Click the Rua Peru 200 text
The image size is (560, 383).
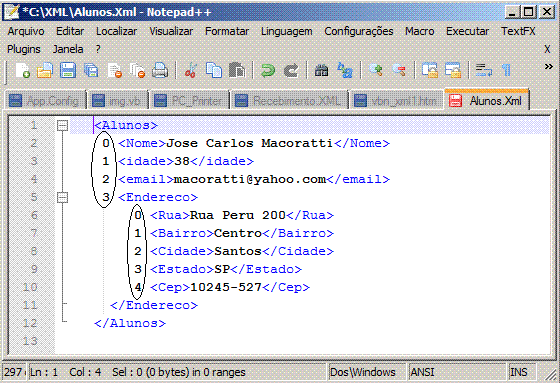(238, 215)
